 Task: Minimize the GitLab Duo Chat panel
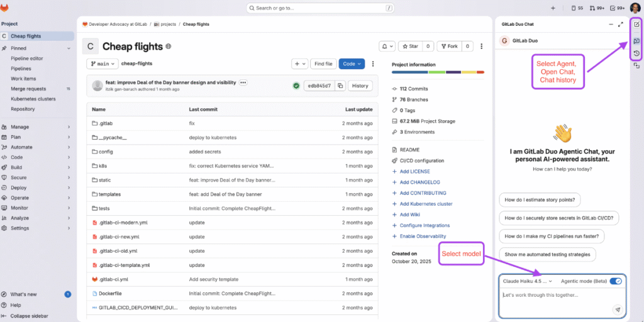click(611, 25)
